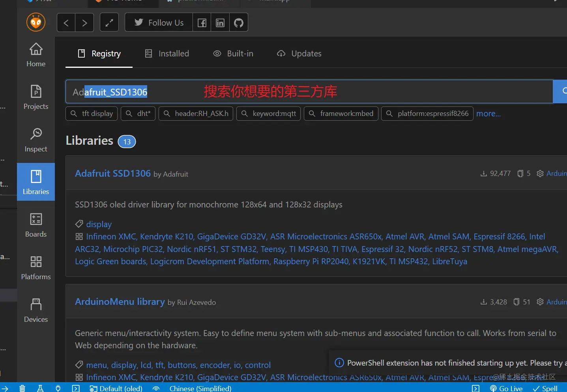This screenshot has width=567, height=392.
Task: Select the 'keyword:mqtt' search suggestion
Action: tap(268, 114)
